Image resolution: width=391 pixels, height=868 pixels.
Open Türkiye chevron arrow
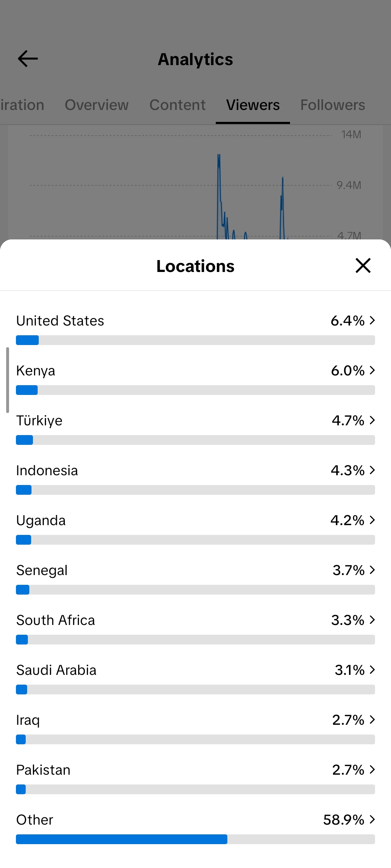coord(372,420)
